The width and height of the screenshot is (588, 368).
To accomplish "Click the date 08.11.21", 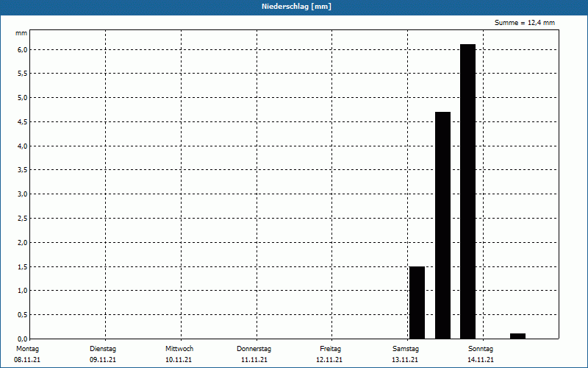I will pos(27,360).
